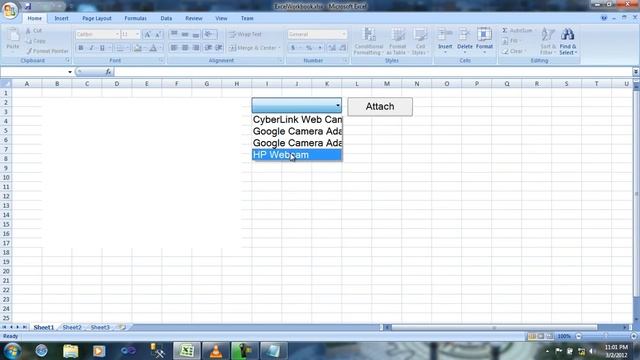Viewport: 640px width, 360px height.
Task: Open the Office Button menu
Action: 10,11
